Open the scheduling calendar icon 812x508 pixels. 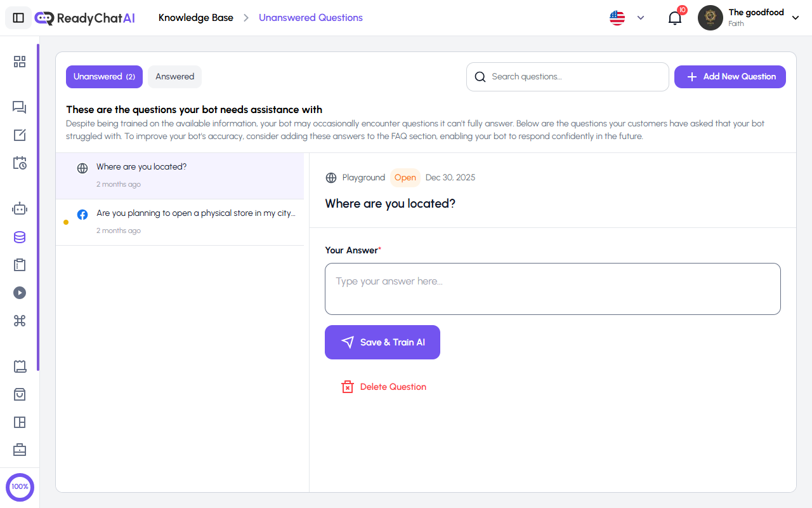click(20, 163)
